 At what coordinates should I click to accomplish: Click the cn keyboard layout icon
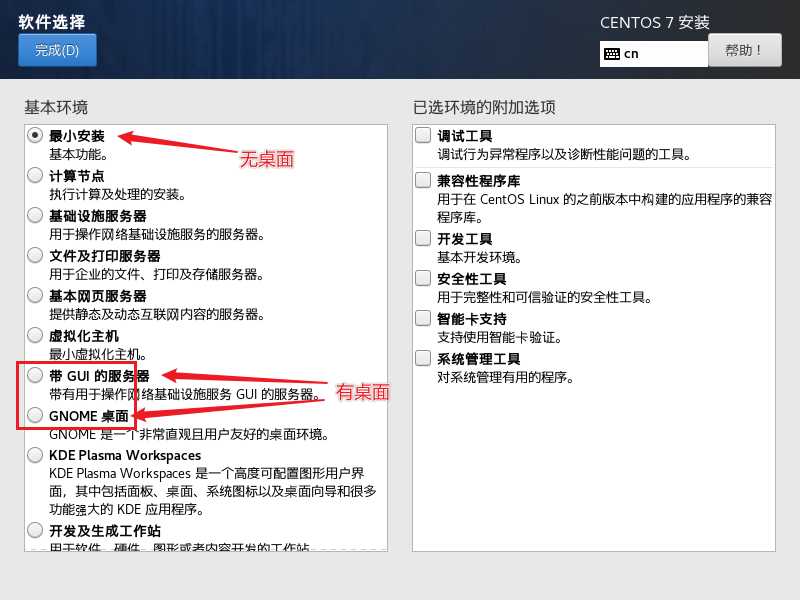(612, 54)
